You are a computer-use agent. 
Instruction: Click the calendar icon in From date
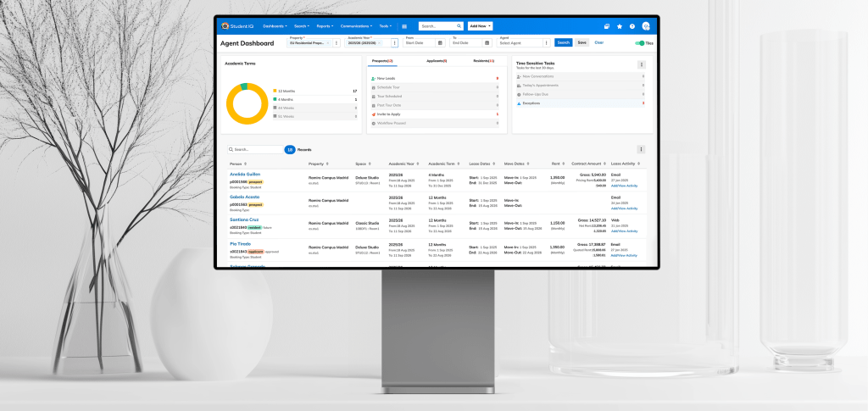[439, 42]
